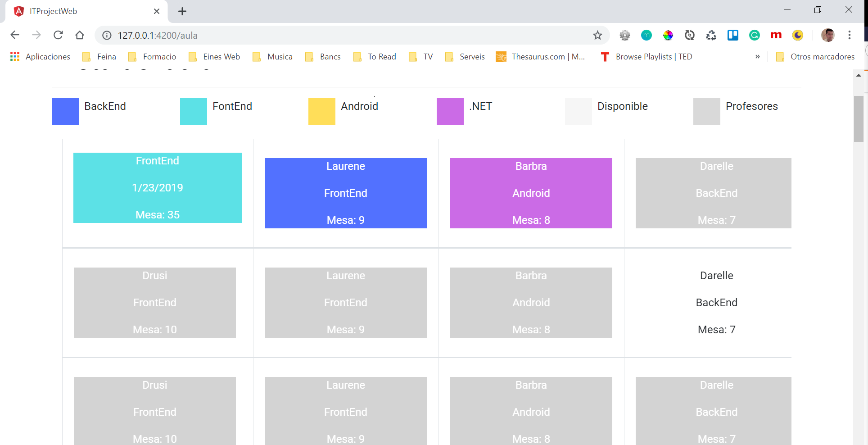The height and width of the screenshot is (445, 868).
Task: Open the color wheel extension
Action: tap(668, 35)
